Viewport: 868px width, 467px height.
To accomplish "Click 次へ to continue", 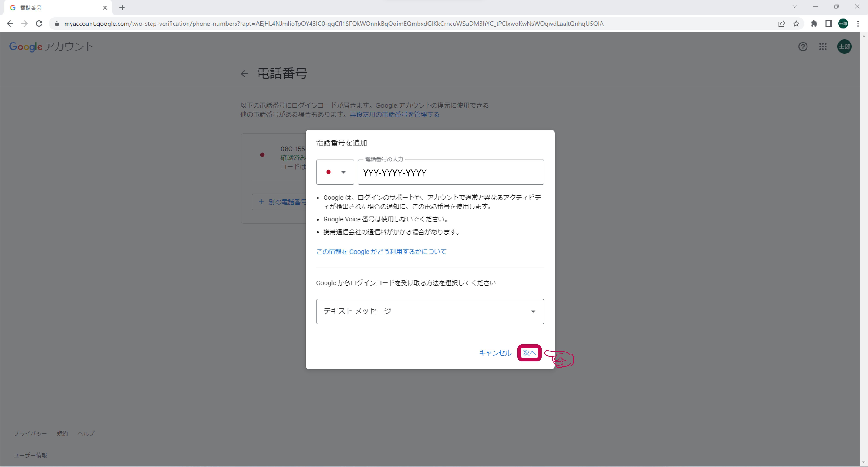I will point(529,353).
